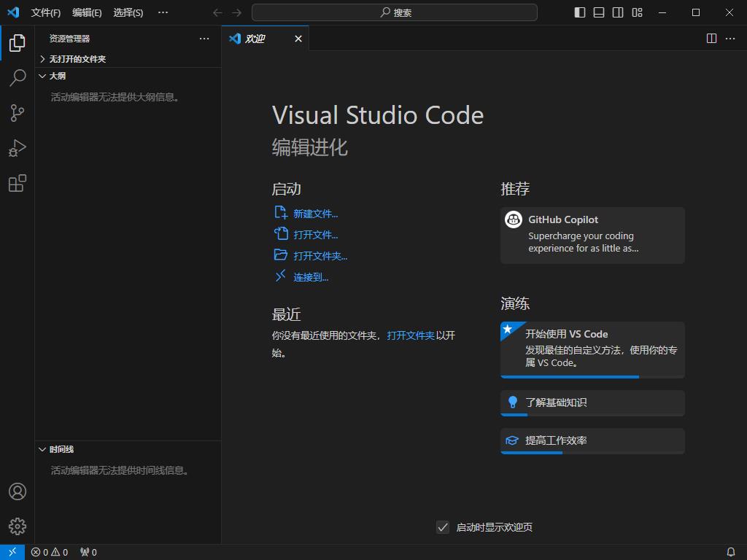
Task: Click the 新建文件 file icon
Action: point(281,212)
